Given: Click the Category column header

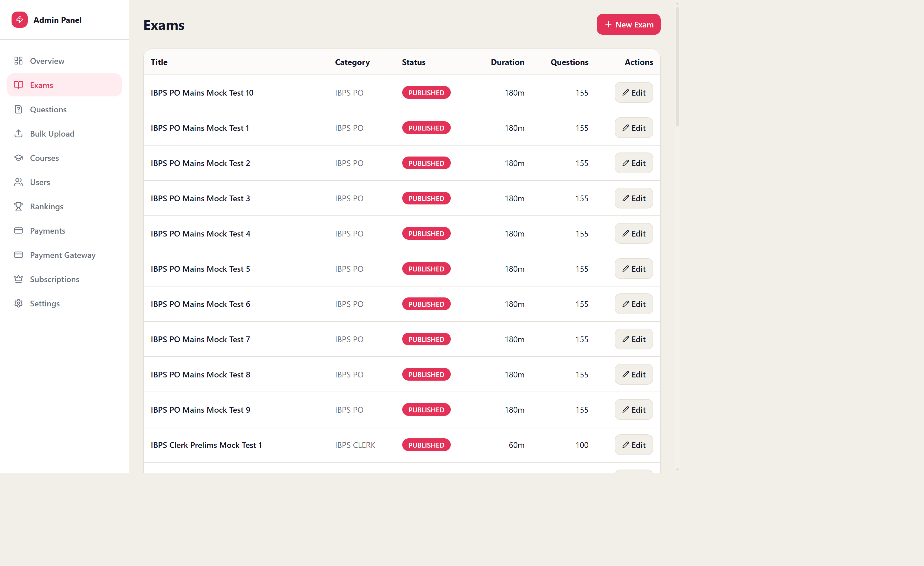Looking at the screenshot, I should [x=352, y=62].
